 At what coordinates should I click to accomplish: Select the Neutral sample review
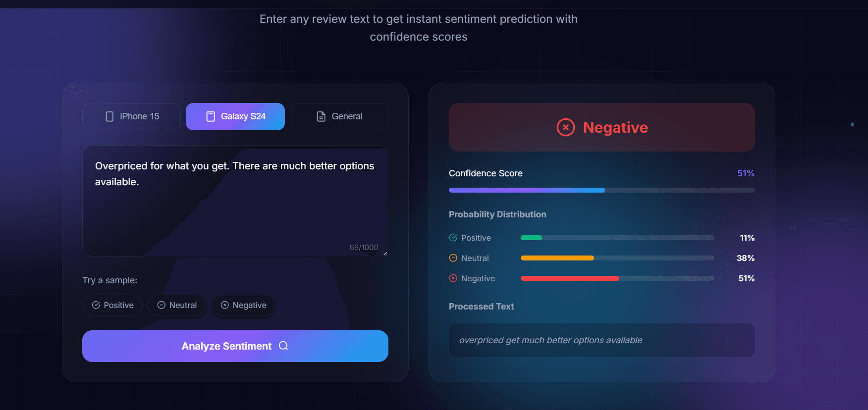pos(177,305)
